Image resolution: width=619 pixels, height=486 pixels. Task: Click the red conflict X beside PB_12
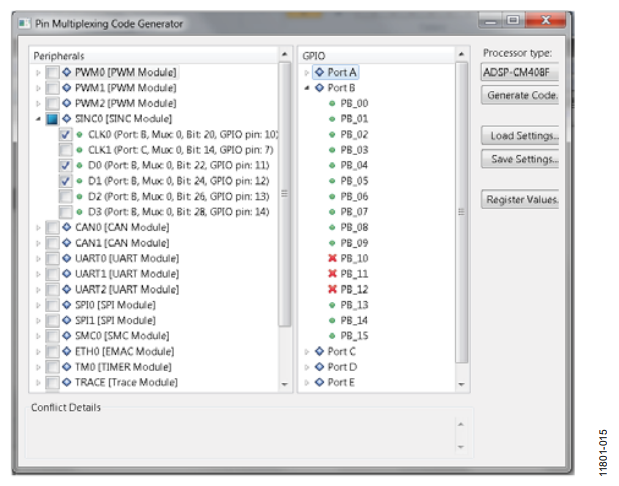point(332,289)
